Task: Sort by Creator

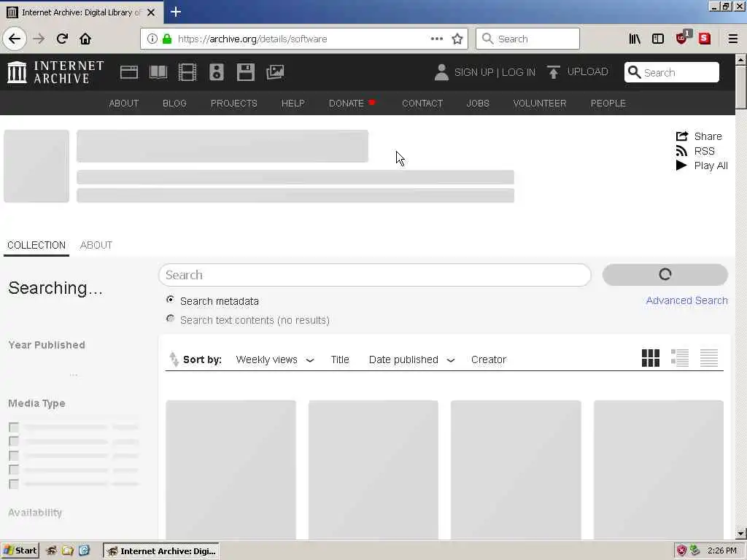Action: tap(489, 360)
